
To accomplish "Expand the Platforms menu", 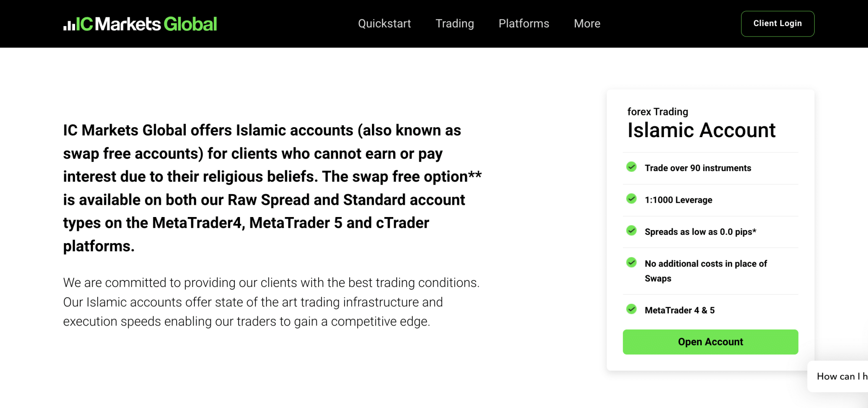I will coord(523,23).
